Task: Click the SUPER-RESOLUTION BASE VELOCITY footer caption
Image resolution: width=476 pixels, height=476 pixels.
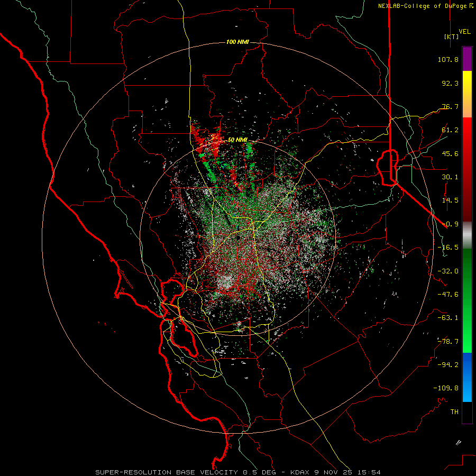Action: tap(238, 472)
